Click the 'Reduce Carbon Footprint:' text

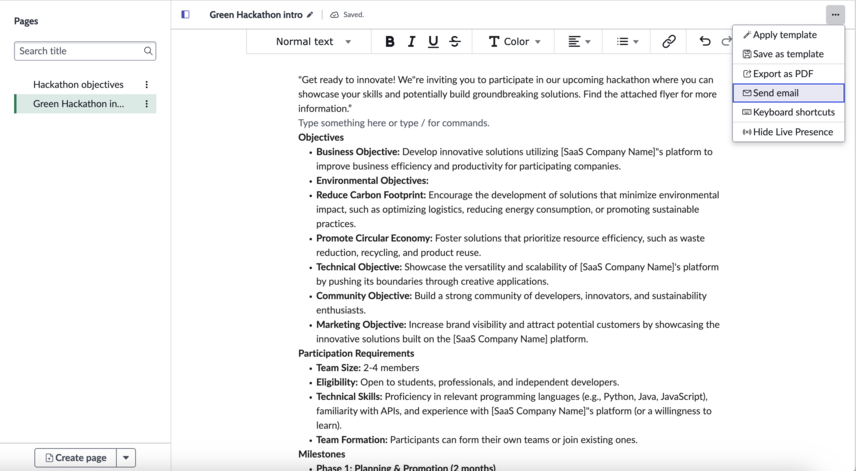click(371, 195)
